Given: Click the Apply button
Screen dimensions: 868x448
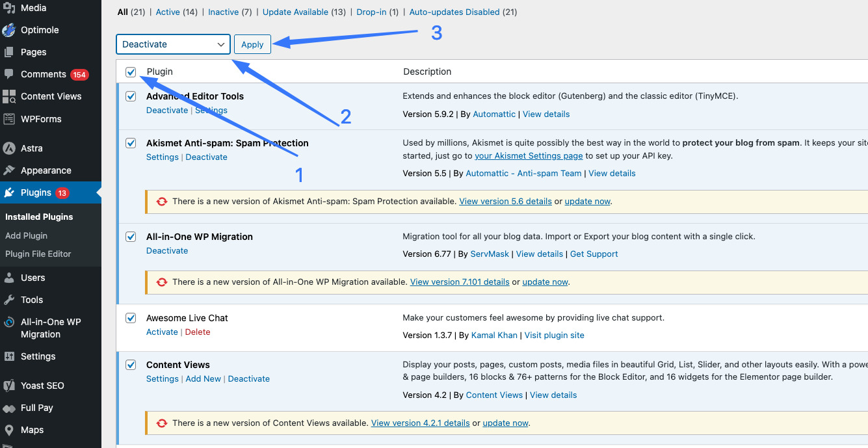Looking at the screenshot, I should [252, 44].
